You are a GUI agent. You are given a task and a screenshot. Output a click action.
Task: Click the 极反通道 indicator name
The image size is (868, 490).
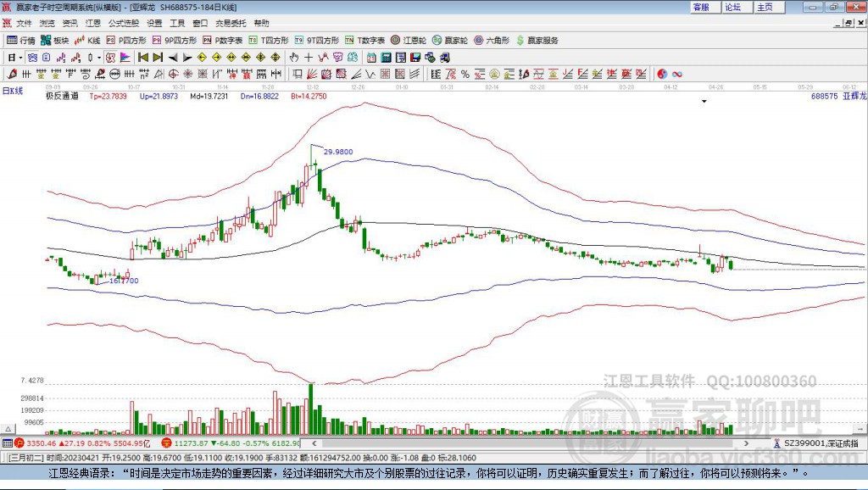coord(62,96)
